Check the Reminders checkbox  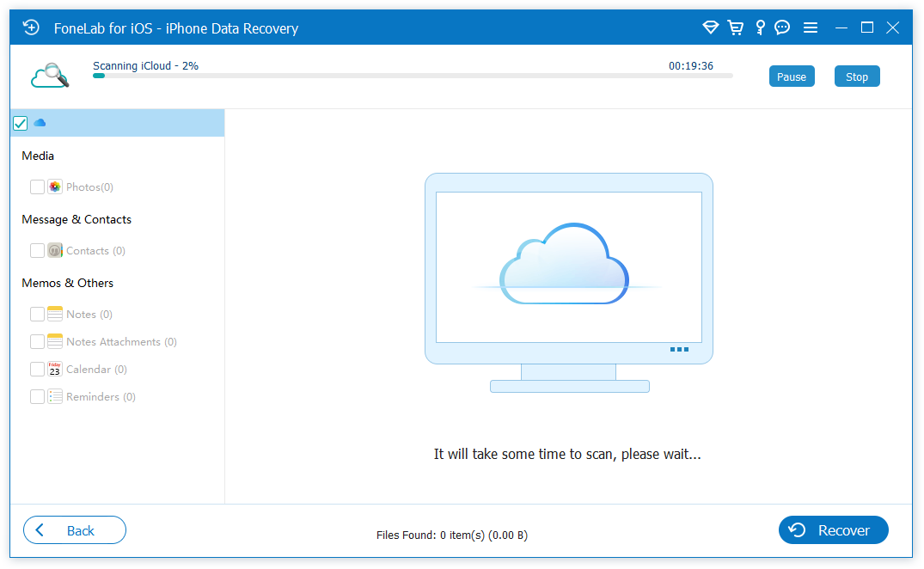(x=37, y=396)
